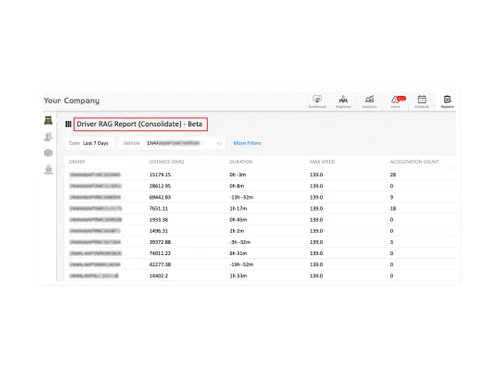Click the duration cell -19h -52m
Viewport: 500px width, 375px height.
241,265
